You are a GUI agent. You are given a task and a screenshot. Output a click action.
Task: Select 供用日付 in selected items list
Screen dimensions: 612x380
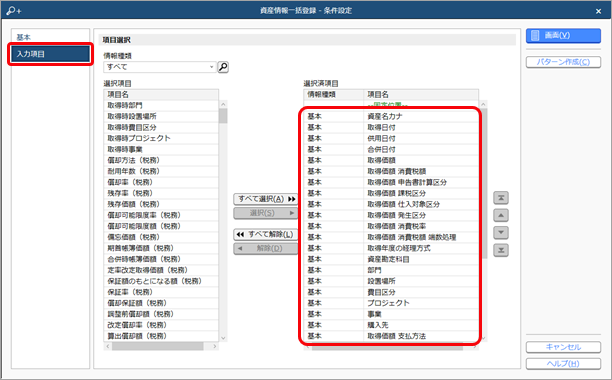coord(391,138)
